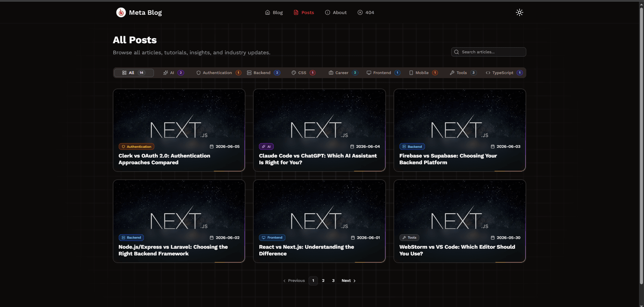Open the WebStorm vs VS Code post title

coord(457,250)
